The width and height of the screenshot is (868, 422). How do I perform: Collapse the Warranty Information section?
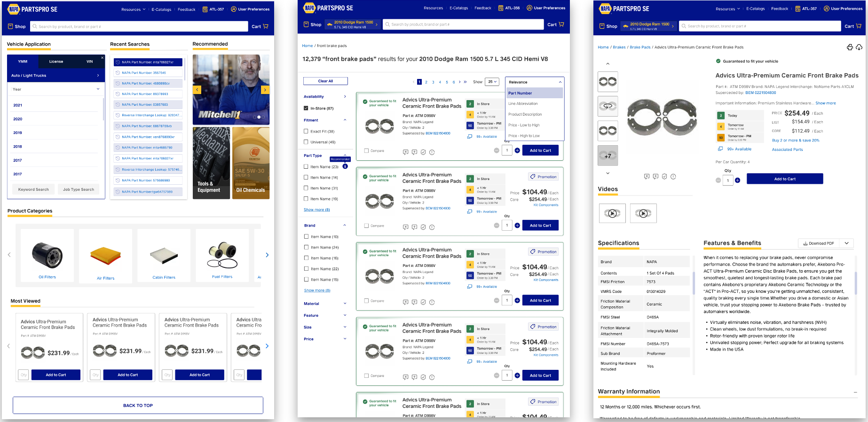point(855,392)
